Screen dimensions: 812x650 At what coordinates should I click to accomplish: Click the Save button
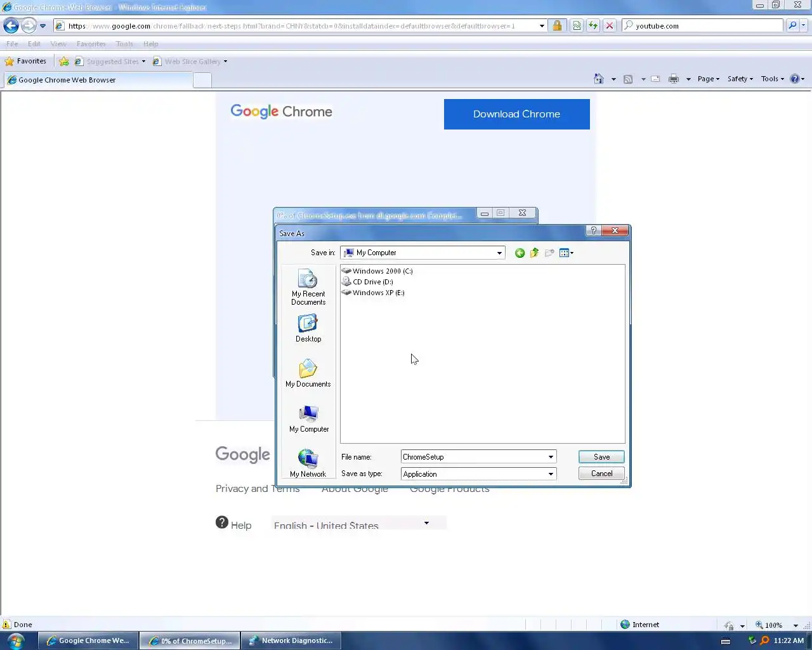601,457
